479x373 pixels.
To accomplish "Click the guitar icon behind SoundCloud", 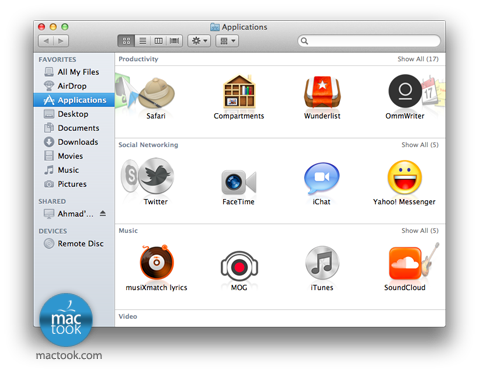I will pyautogui.click(x=430, y=259).
